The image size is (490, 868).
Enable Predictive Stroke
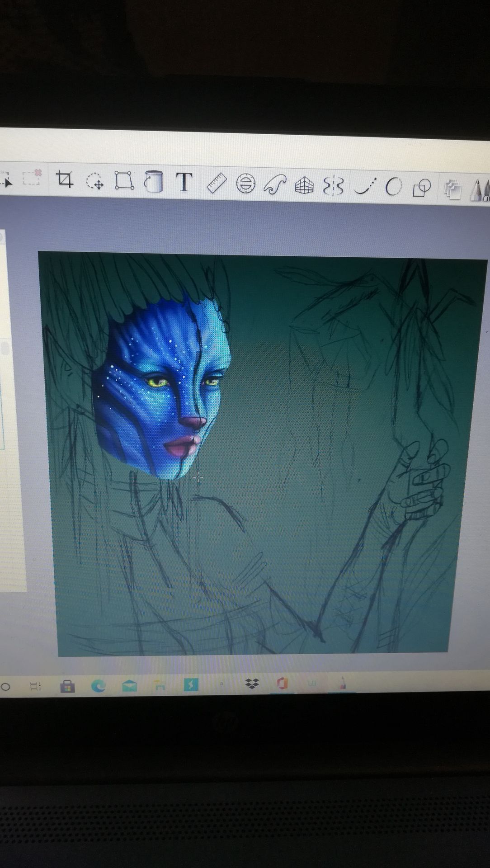point(393,186)
